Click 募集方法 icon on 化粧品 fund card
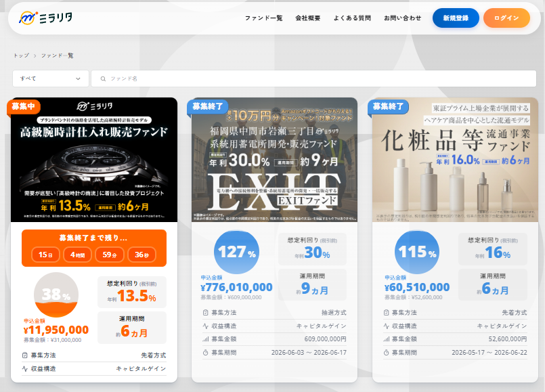The height and width of the screenshot is (392, 545). (386, 313)
